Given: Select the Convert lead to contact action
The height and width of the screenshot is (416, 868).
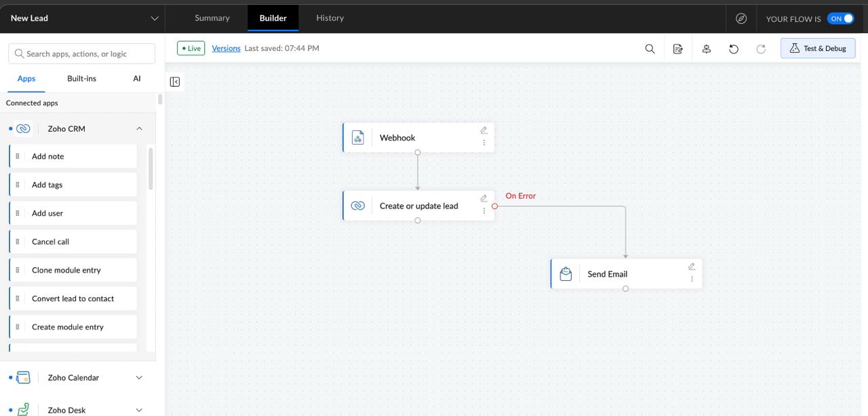Looking at the screenshot, I should point(73,299).
